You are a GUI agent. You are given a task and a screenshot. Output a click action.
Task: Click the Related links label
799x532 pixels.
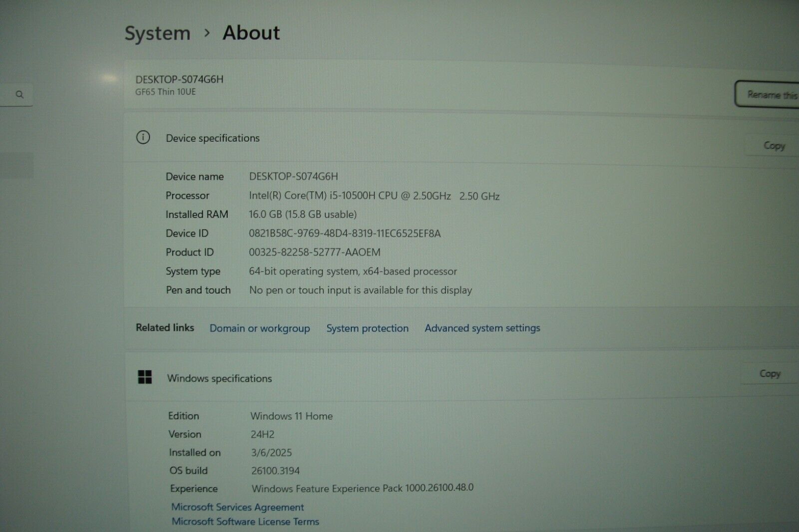pyautogui.click(x=165, y=328)
